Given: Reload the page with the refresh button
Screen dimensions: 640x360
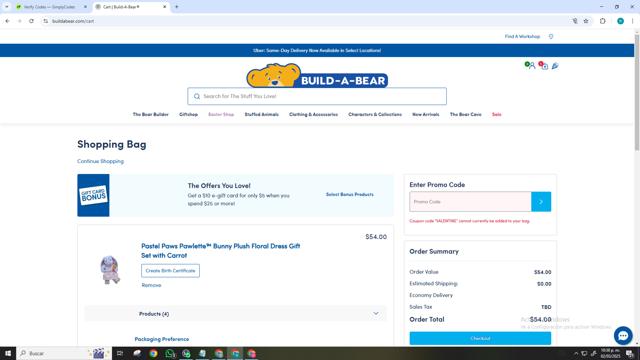Looking at the screenshot, I should pos(31,21).
